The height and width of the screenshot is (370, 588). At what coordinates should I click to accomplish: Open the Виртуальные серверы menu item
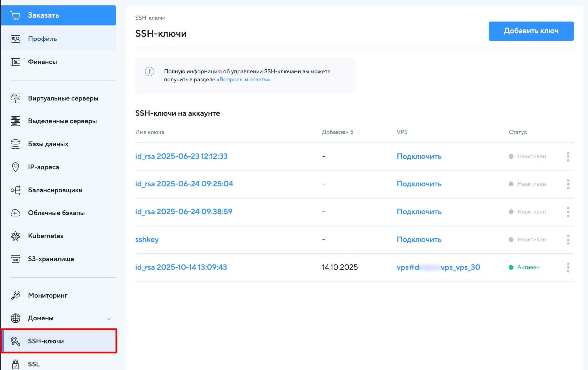63,98
